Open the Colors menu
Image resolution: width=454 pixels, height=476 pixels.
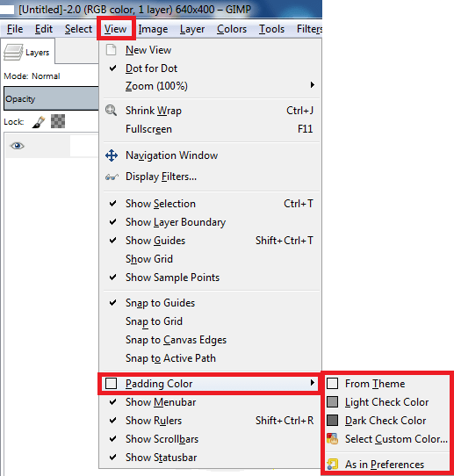[232, 29]
